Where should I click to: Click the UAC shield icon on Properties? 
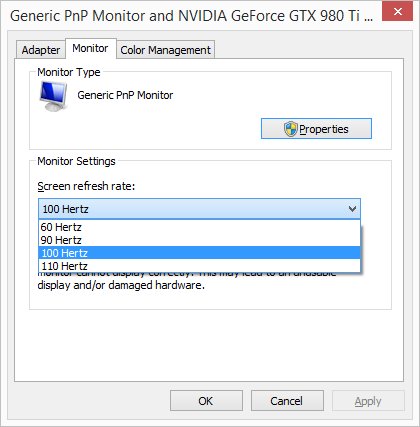[291, 129]
